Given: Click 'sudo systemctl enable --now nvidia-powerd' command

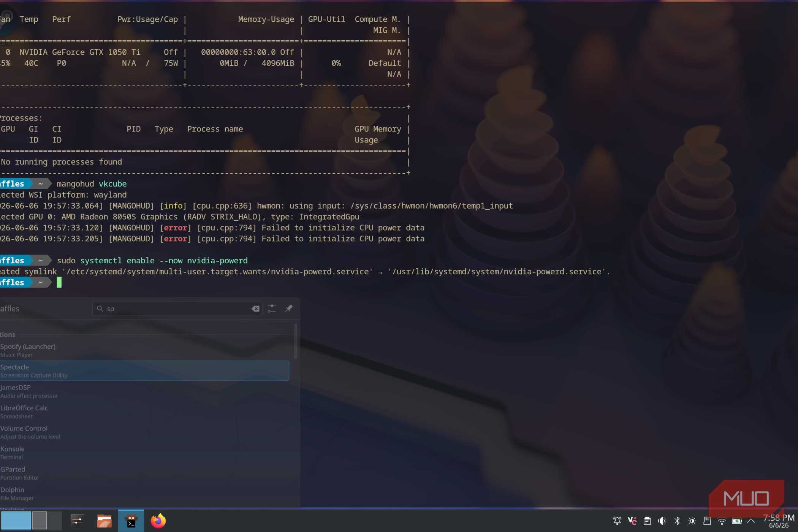Looking at the screenshot, I should 152,261.
